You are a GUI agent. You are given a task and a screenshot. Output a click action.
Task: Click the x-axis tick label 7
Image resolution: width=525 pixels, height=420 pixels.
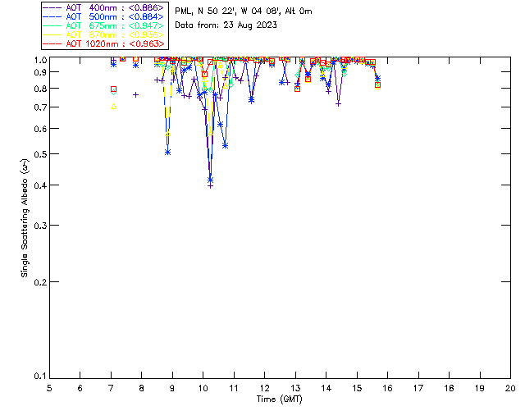111,388
